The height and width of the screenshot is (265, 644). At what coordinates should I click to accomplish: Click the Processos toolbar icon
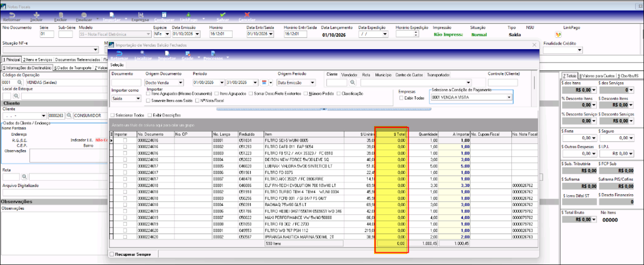click(213, 56)
